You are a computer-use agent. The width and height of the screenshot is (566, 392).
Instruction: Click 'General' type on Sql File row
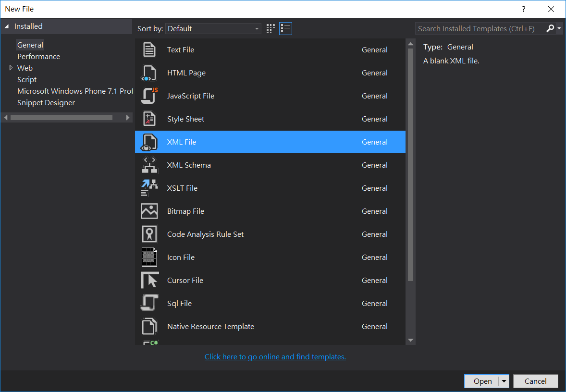pos(375,304)
